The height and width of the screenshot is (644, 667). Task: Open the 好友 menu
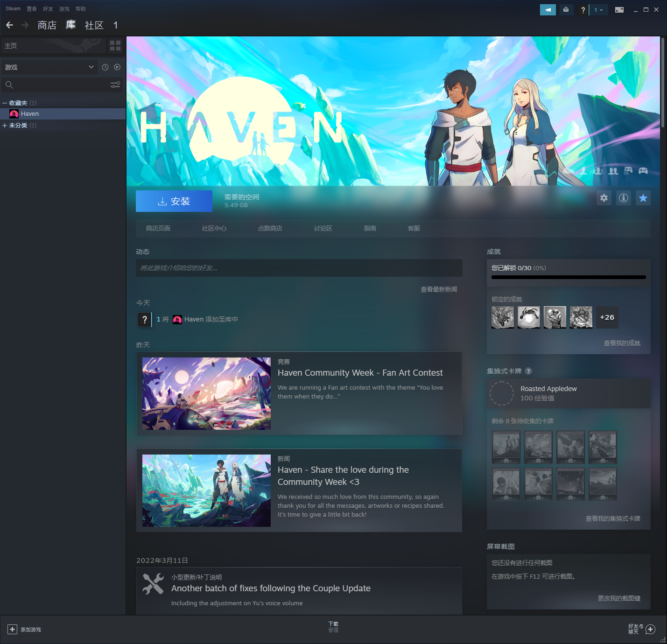tap(48, 9)
